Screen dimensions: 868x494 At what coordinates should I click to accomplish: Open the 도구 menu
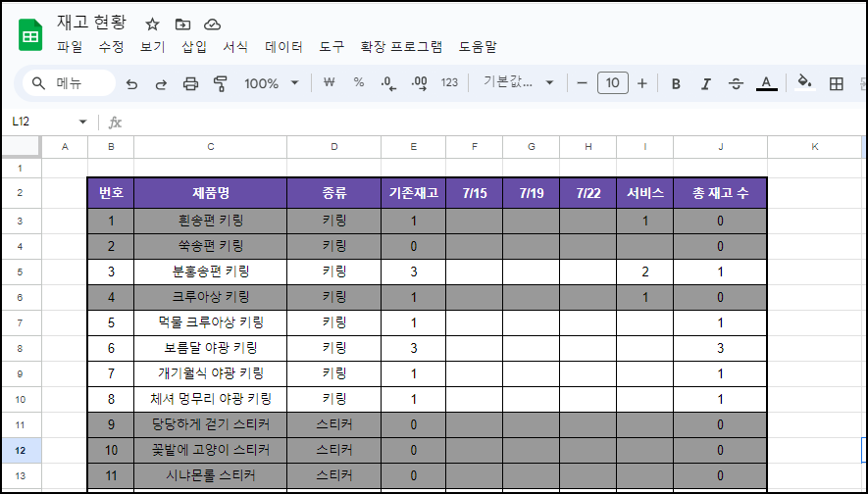click(x=332, y=47)
